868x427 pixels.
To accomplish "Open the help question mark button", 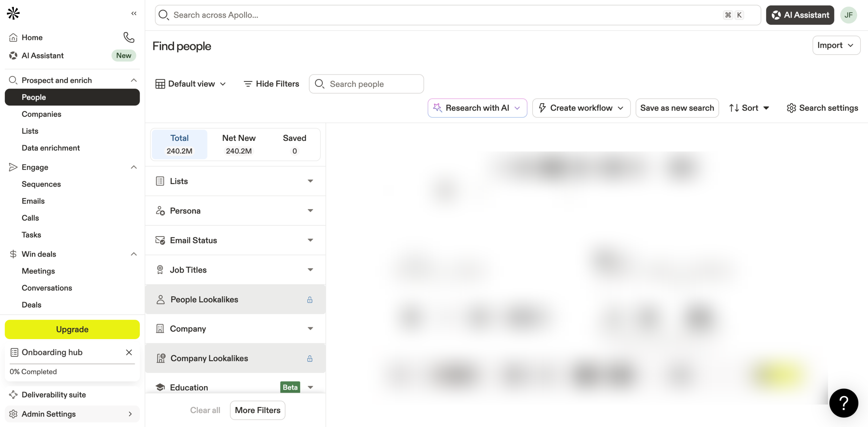I will [844, 403].
